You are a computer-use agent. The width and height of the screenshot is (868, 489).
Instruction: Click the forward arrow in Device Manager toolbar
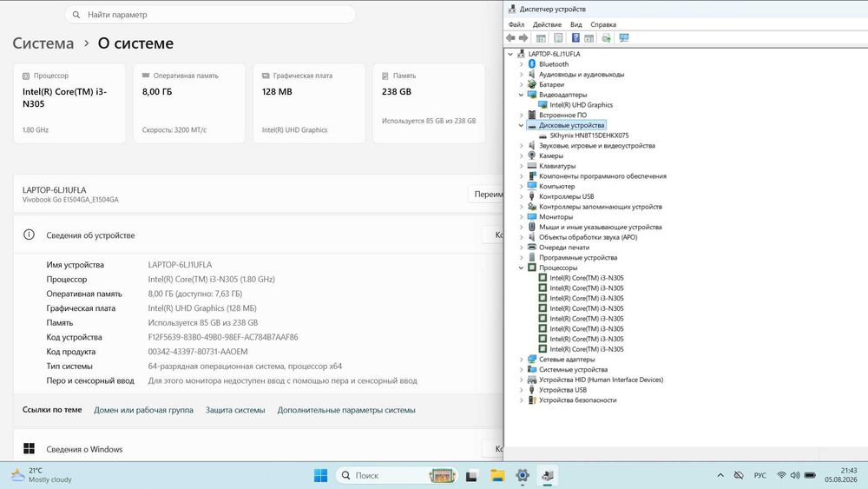523,37
